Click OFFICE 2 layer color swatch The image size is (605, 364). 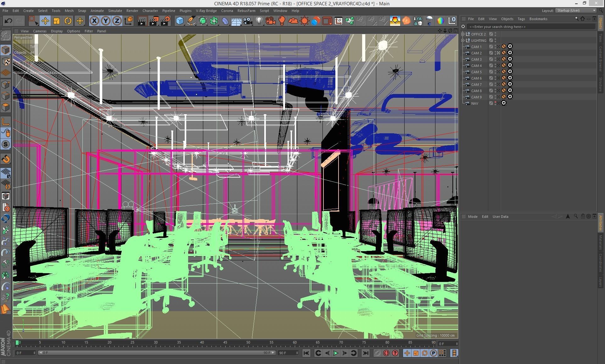[x=491, y=34]
